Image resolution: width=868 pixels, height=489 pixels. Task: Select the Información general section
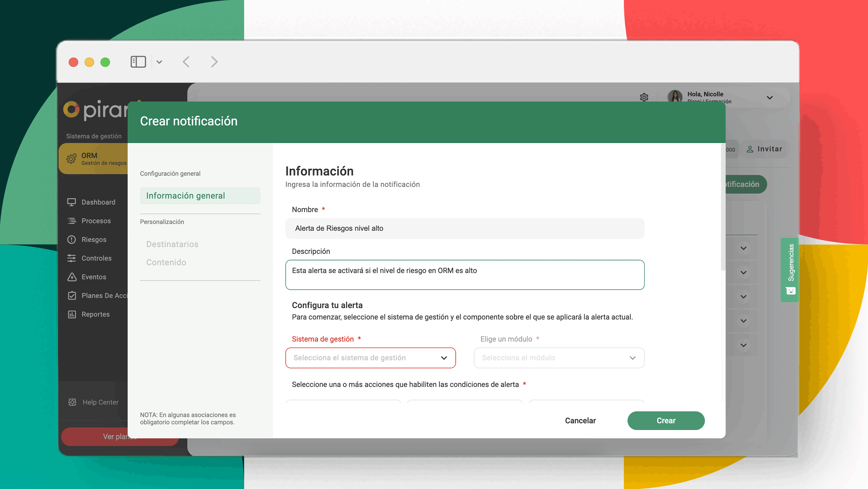[200, 196]
